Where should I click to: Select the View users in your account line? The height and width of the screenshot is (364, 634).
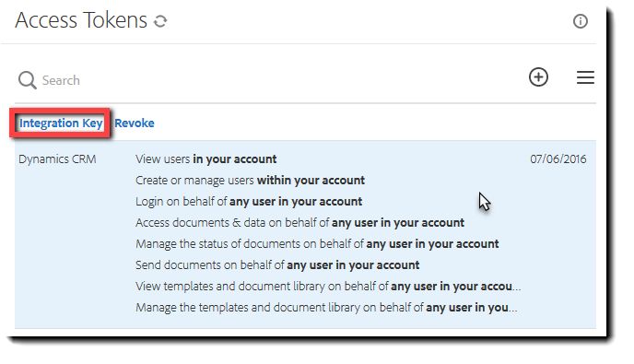click(x=205, y=159)
